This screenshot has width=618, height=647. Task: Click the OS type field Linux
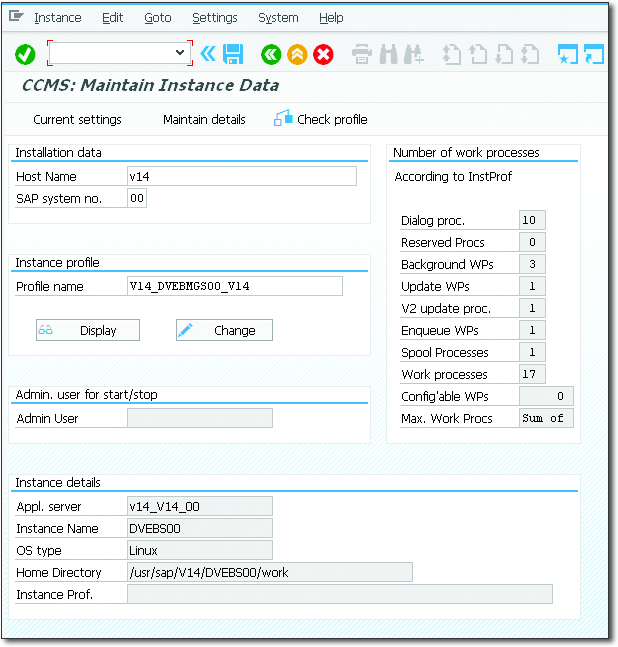pos(200,550)
